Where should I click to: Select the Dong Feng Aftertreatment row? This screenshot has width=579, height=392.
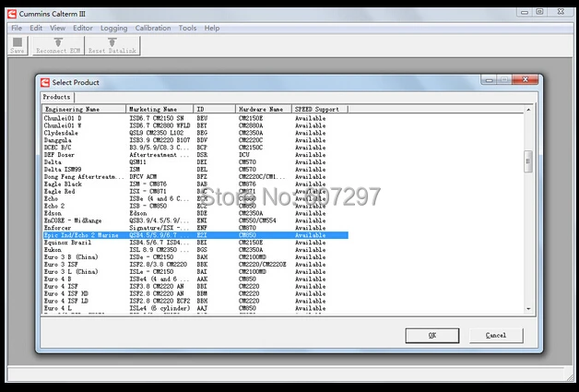195,176
